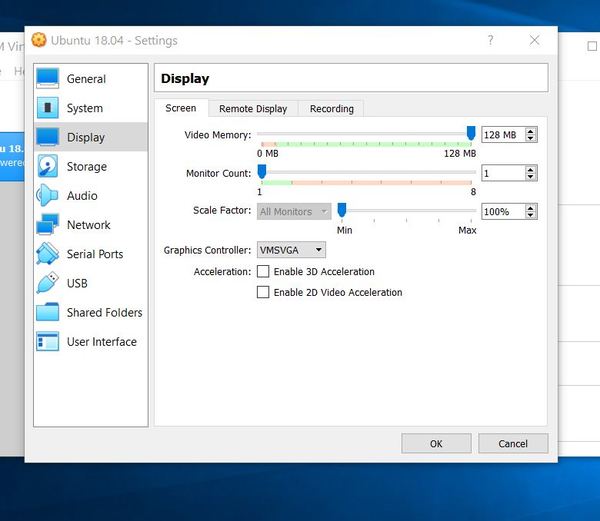Select the User Interface icon
Image resolution: width=600 pixels, height=521 pixels.
(x=47, y=341)
